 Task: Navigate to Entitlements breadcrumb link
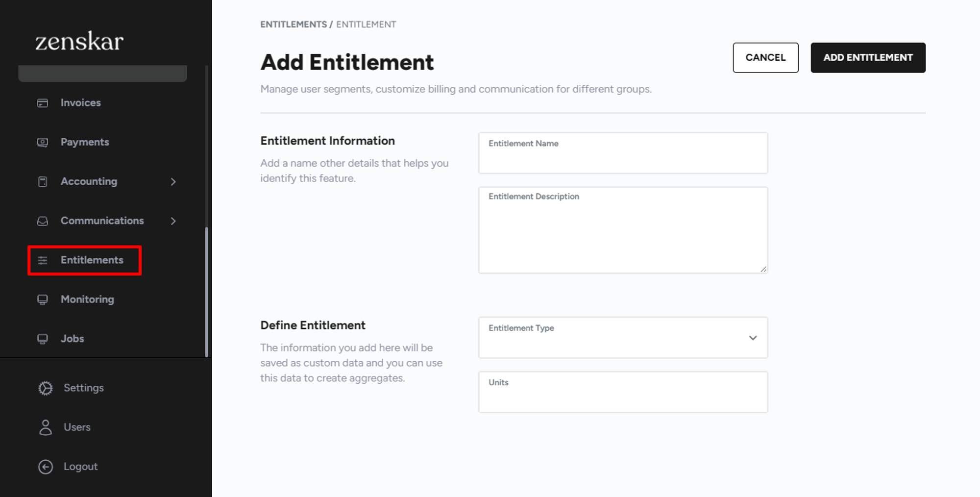(x=293, y=25)
